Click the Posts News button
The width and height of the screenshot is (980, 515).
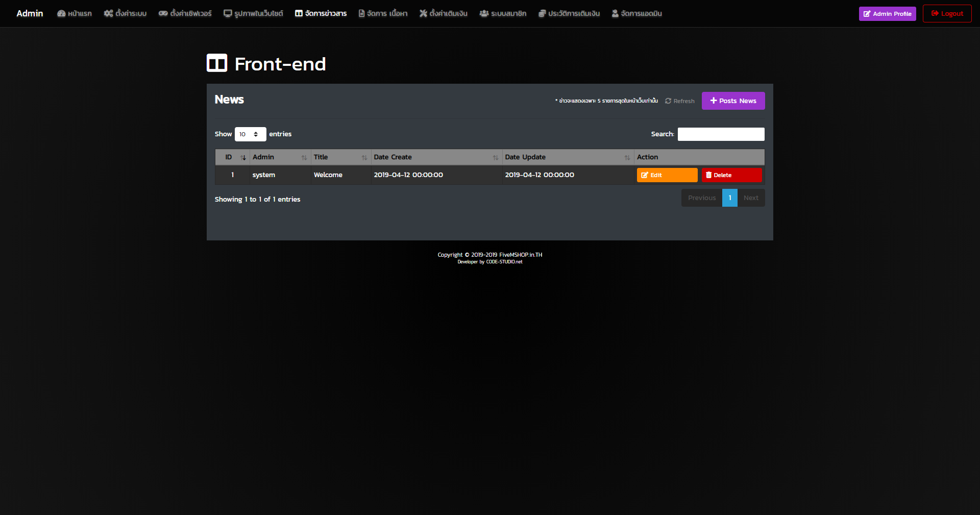[733, 101]
